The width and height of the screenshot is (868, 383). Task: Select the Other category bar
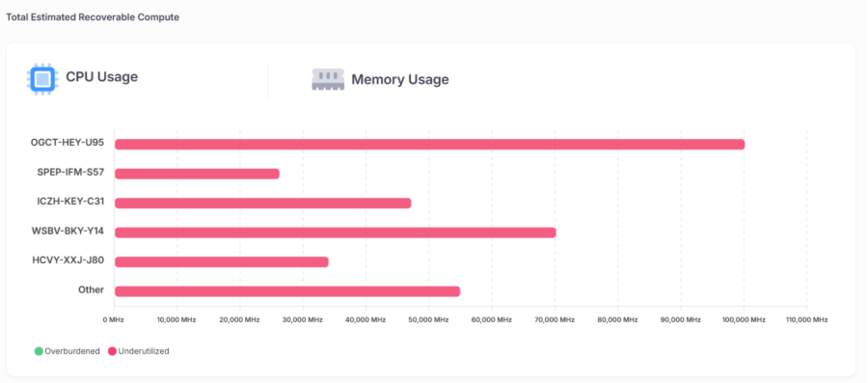tap(287, 291)
